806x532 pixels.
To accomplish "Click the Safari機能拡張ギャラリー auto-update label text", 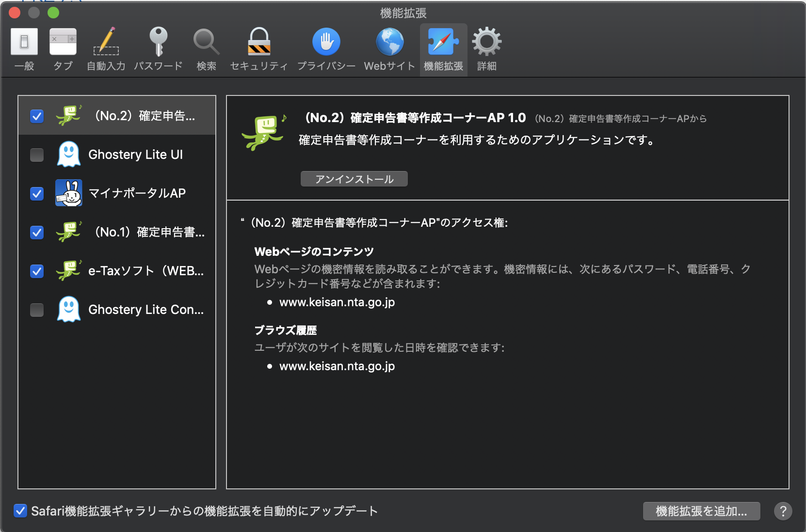I will [x=204, y=511].
